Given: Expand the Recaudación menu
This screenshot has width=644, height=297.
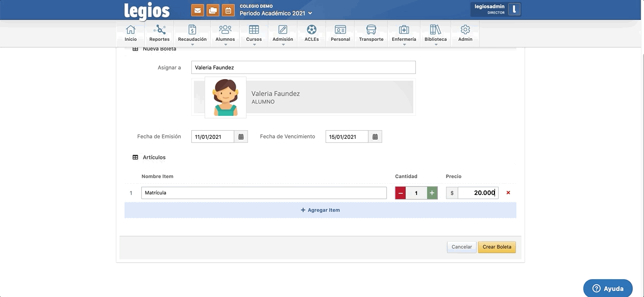Looking at the screenshot, I should pos(192,34).
